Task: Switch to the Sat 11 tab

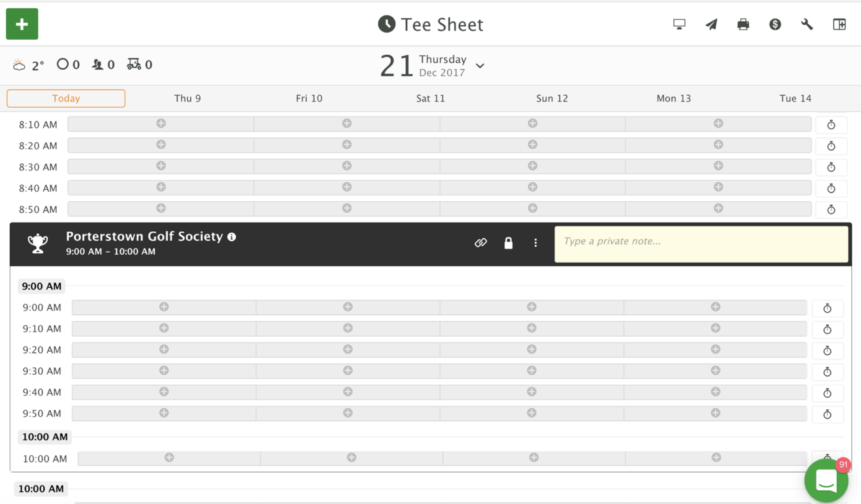Action: pos(430,98)
